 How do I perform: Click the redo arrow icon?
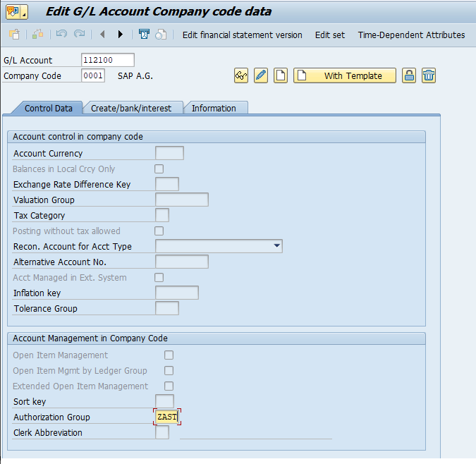point(80,35)
